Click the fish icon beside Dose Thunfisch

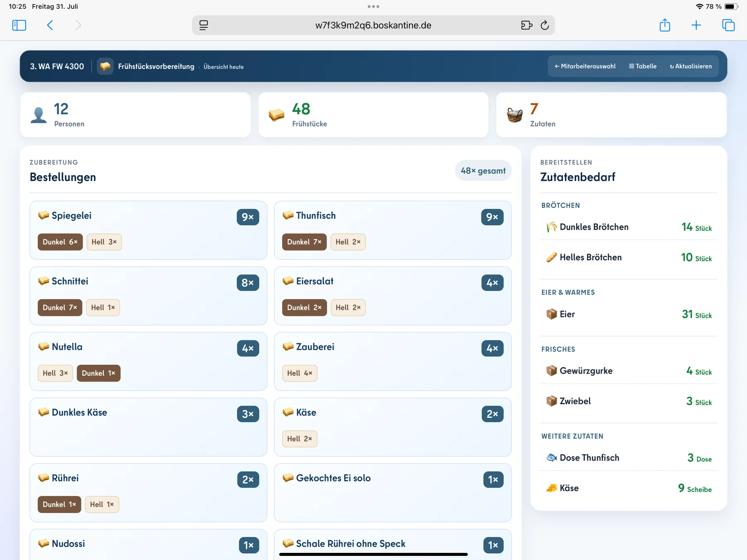click(551, 457)
